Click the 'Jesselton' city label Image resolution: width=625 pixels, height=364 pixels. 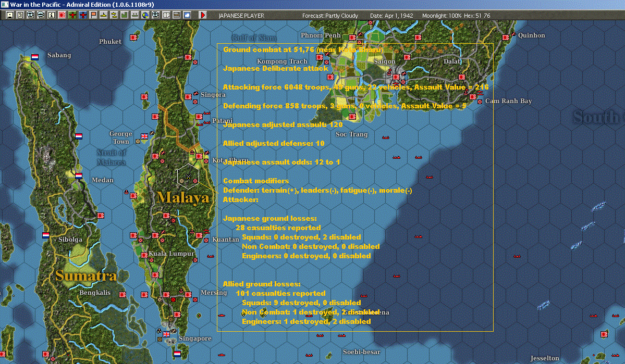(x=545, y=358)
